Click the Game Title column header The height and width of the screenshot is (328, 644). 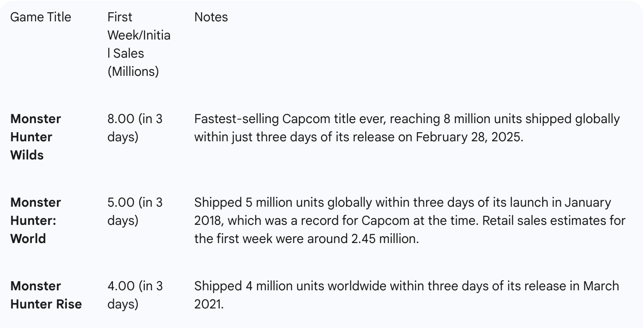pyautogui.click(x=41, y=17)
